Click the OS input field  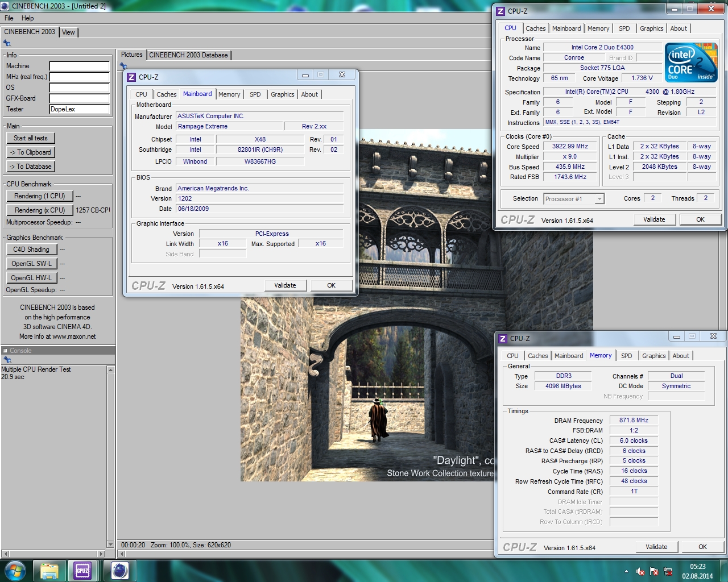[x=79, y=88]
